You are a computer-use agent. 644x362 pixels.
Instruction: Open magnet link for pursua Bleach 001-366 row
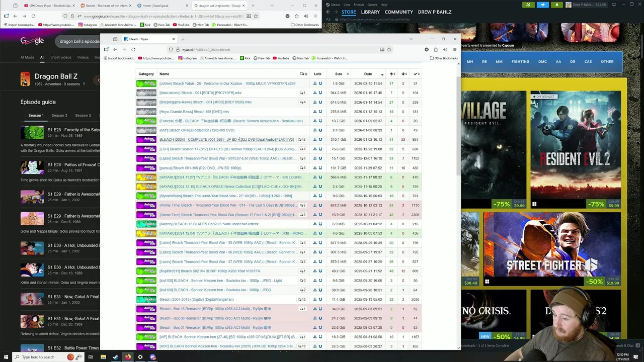(x=320, y=168)
